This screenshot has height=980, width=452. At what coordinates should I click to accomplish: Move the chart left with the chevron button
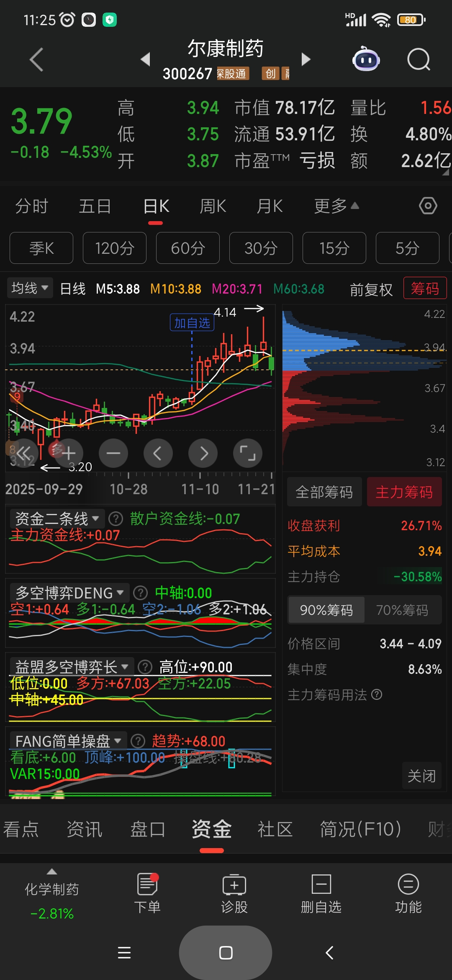point(158,453)
